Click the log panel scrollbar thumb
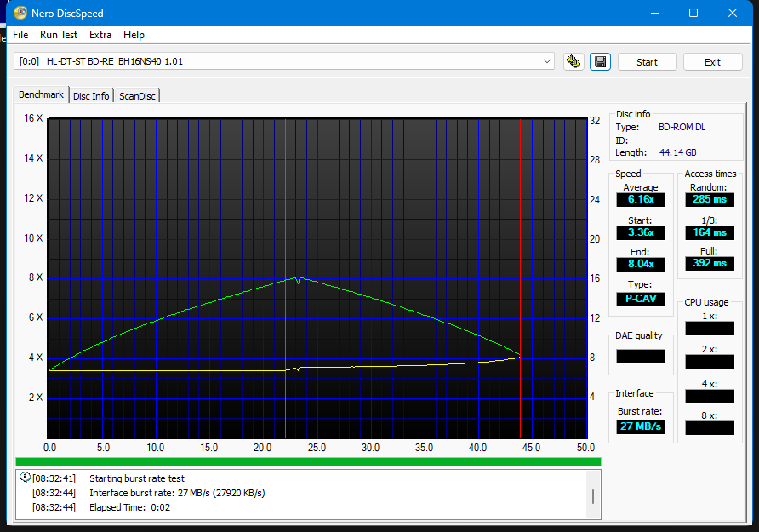The image size is (759, 532). coord(593,496)
